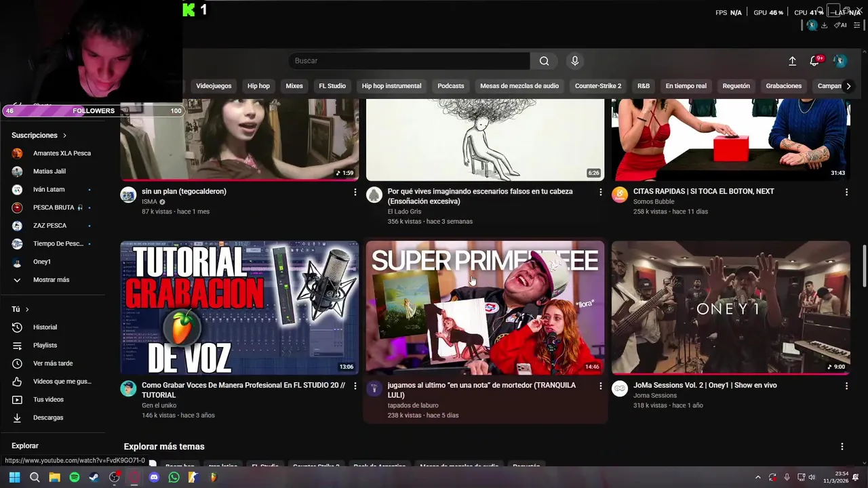The width and height of the screenshot is (868, 488).
Task: Show hidden system tray icons
Action: (x=757, y=477)
